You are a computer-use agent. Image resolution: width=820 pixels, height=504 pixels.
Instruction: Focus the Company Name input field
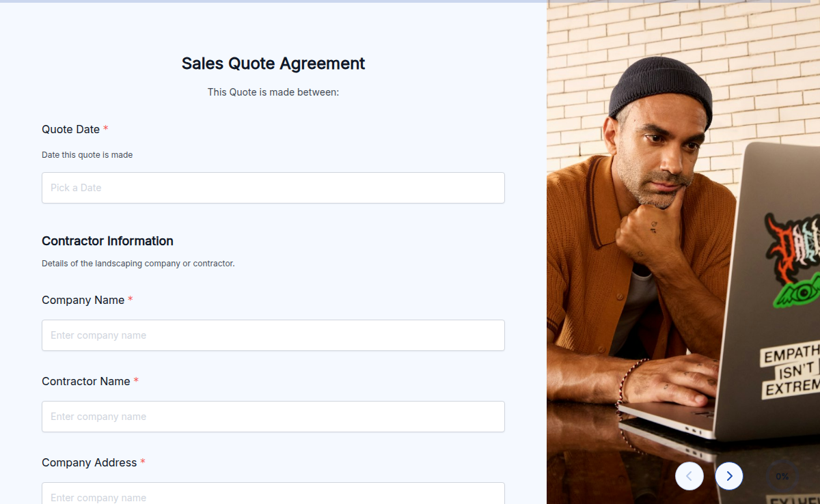(273, 335)
